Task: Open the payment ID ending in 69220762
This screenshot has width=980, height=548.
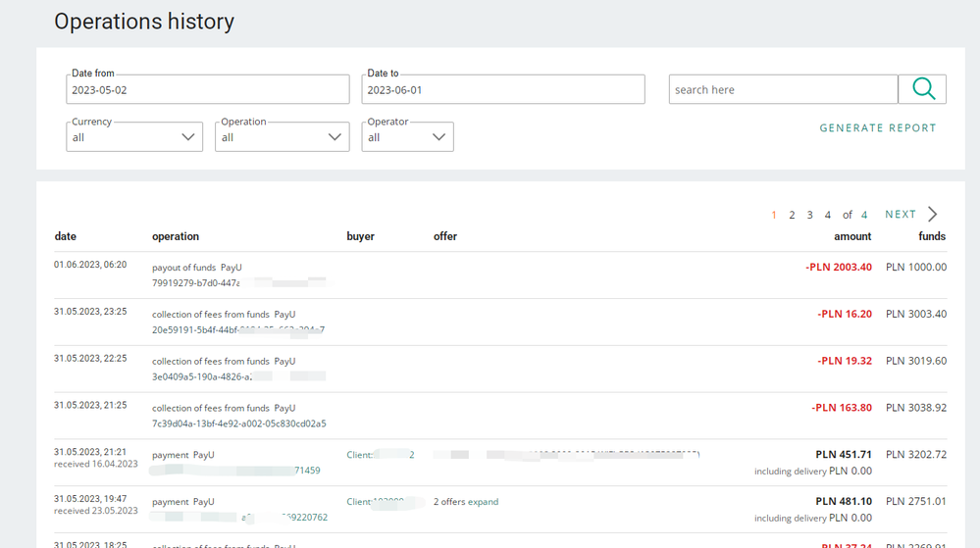Action: (x=304, y=518)
